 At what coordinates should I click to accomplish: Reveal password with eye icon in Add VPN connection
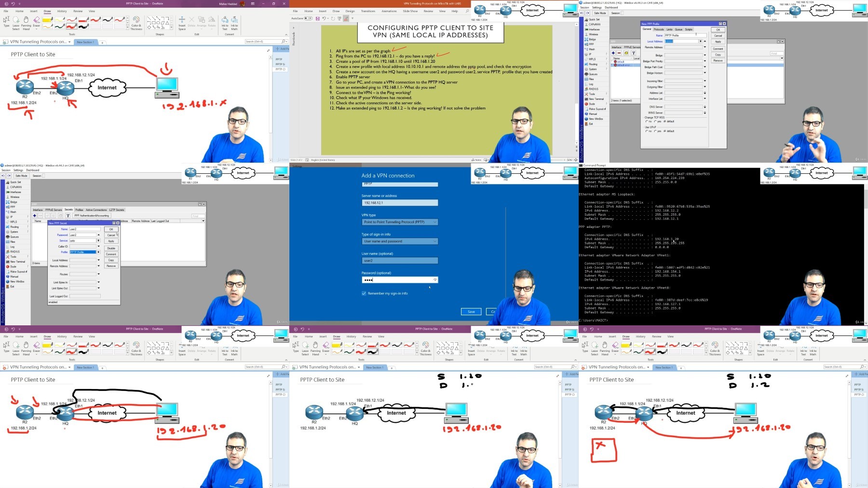(x=435, y=280)
